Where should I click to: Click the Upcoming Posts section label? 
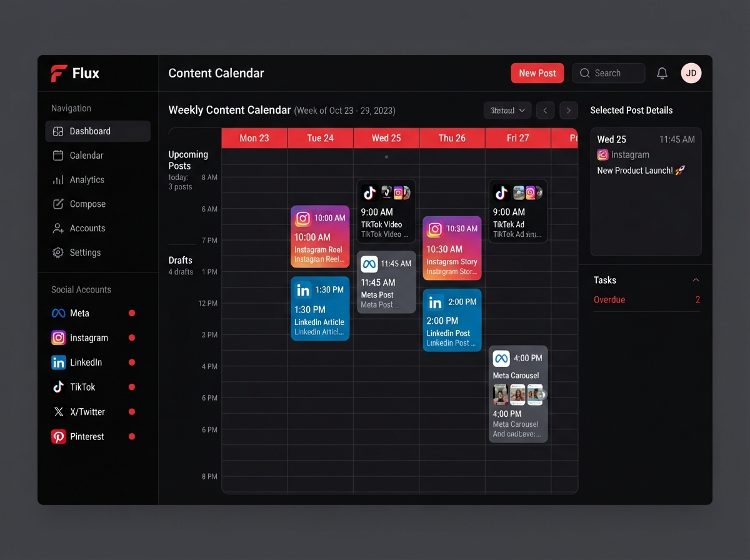[x=188, y=160]
